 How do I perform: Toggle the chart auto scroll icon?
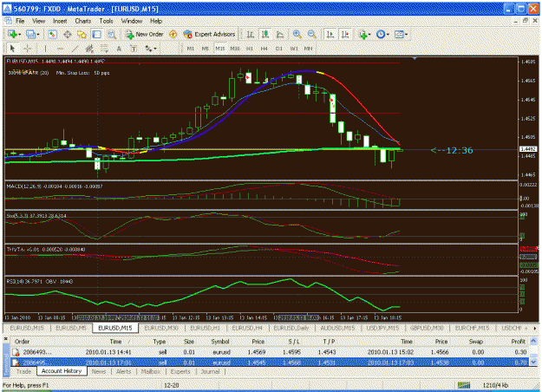point(330,34)
